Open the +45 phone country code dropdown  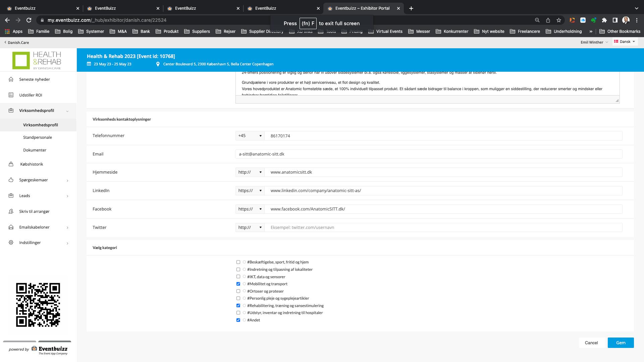tap(250, 136)
